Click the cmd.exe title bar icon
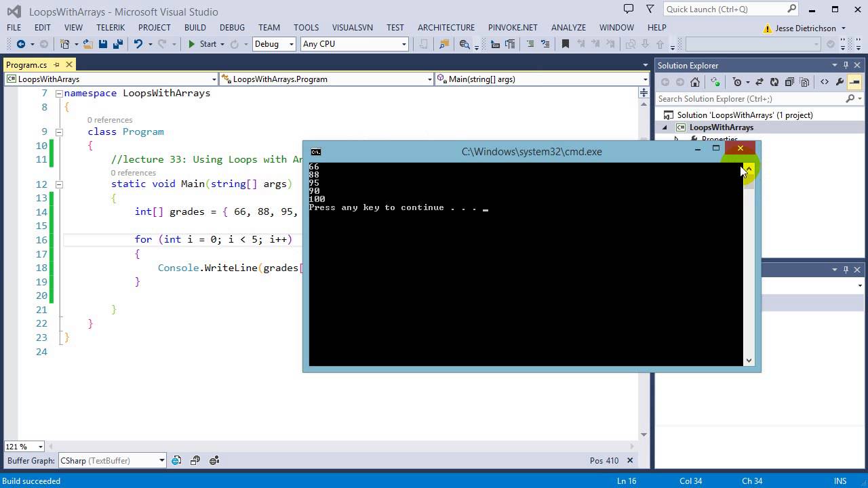Screen dimensions: 868x488 tap(315, 152)
